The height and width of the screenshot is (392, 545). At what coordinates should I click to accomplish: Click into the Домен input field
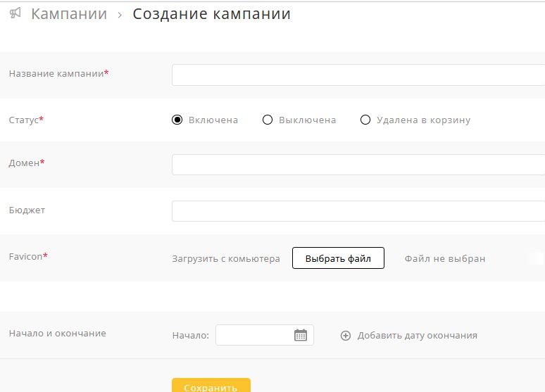[358, 165]
